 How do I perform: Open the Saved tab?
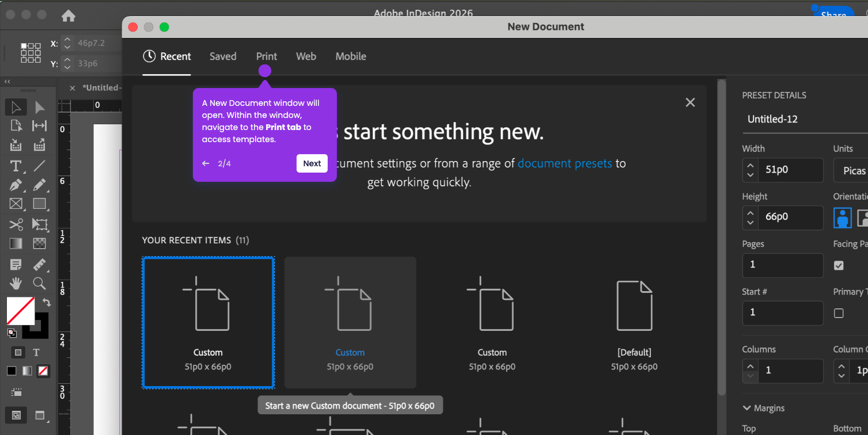(223, 56)
